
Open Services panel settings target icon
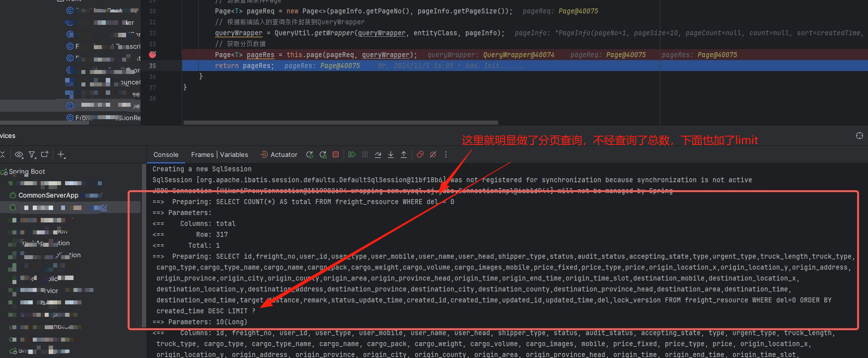(x=860, y=136)
